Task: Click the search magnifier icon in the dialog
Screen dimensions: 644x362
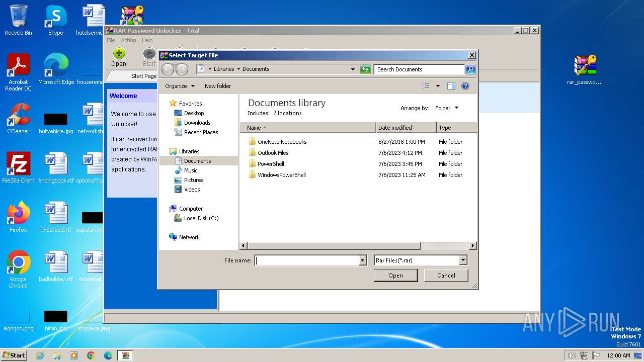Action: click(x=470, y=69)
